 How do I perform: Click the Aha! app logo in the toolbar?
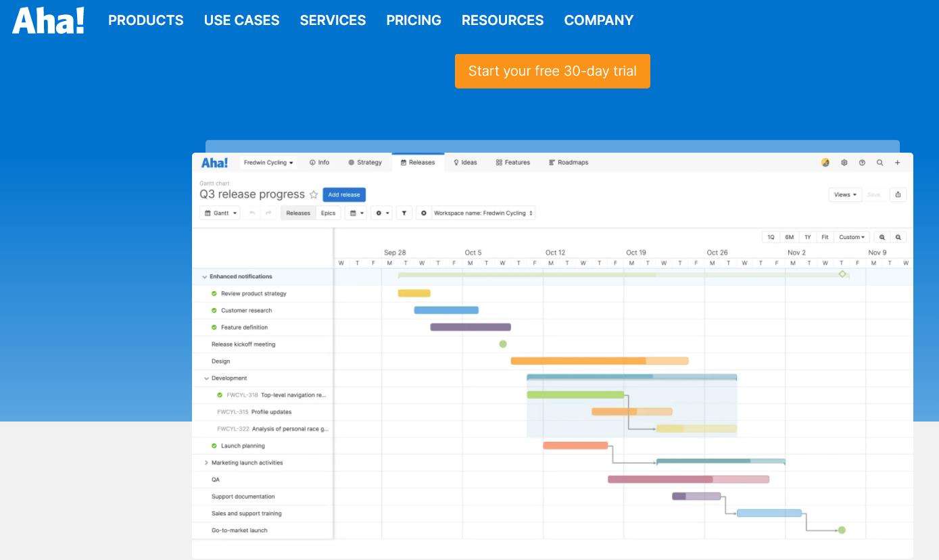214,163
